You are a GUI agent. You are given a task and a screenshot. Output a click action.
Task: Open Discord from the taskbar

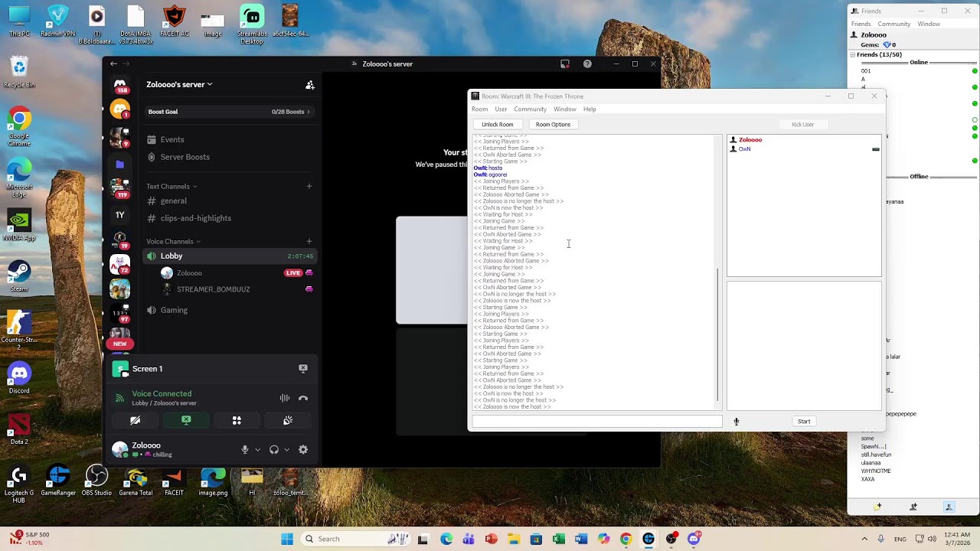[694, 539]
